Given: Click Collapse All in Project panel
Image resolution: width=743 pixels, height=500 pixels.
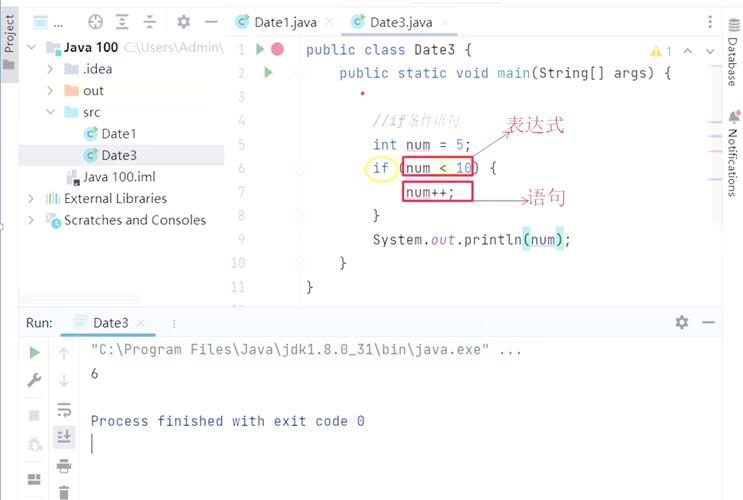Looking at the screenshot, I should click(x=148, y=21).
